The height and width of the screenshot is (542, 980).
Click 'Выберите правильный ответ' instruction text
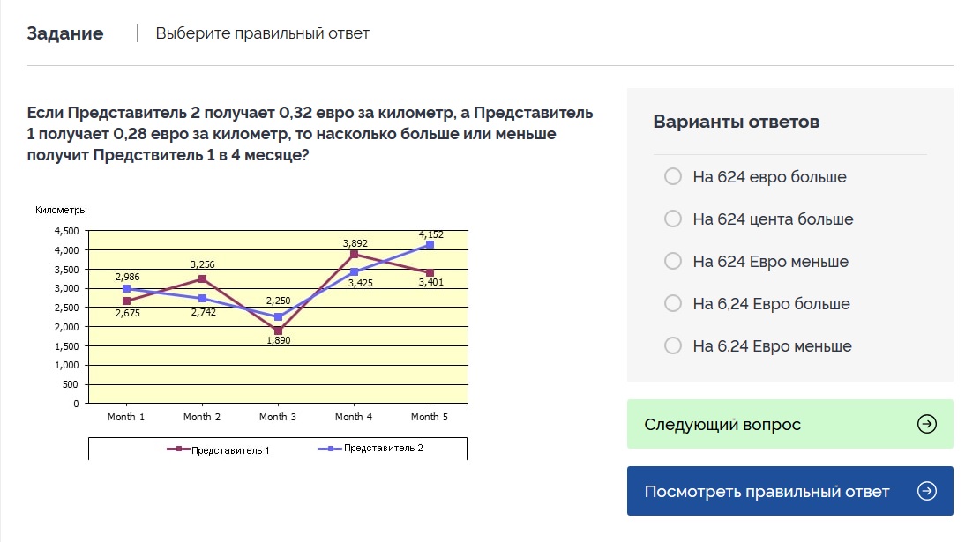262,33
